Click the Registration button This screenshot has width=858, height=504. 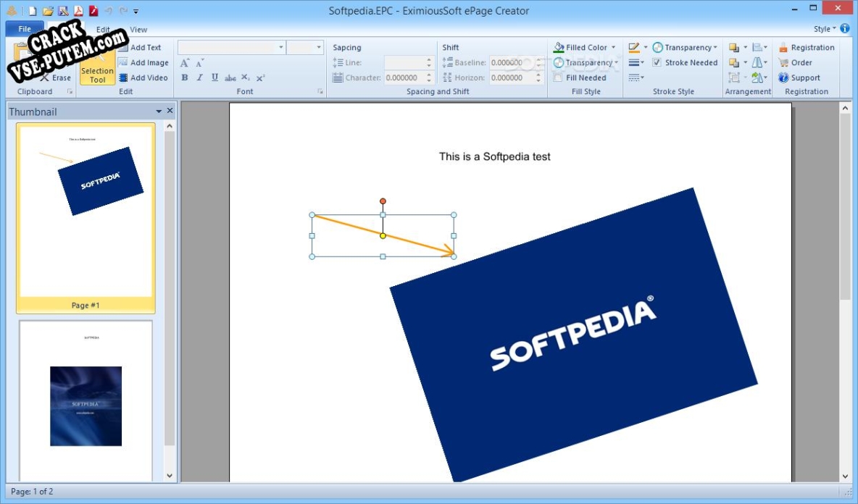point(807,48)
